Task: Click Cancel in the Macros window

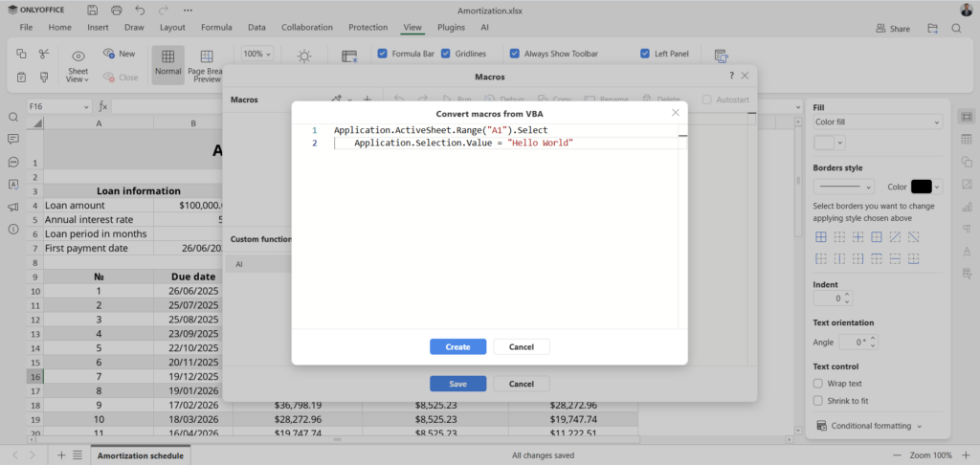Action: point(522,384)
